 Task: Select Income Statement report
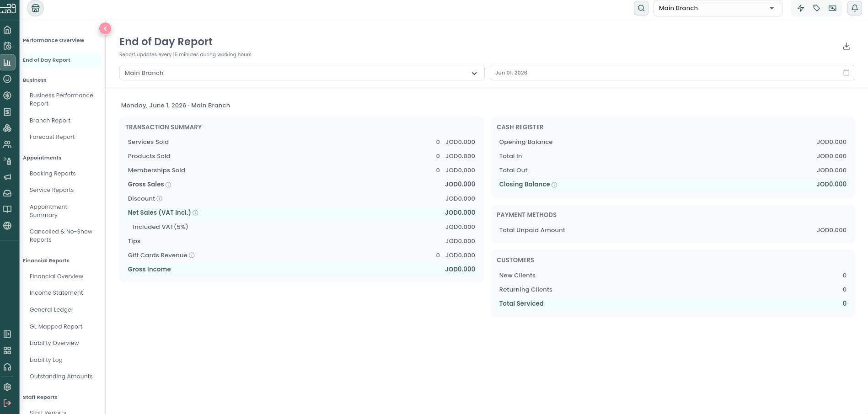[x=56, y=293]
